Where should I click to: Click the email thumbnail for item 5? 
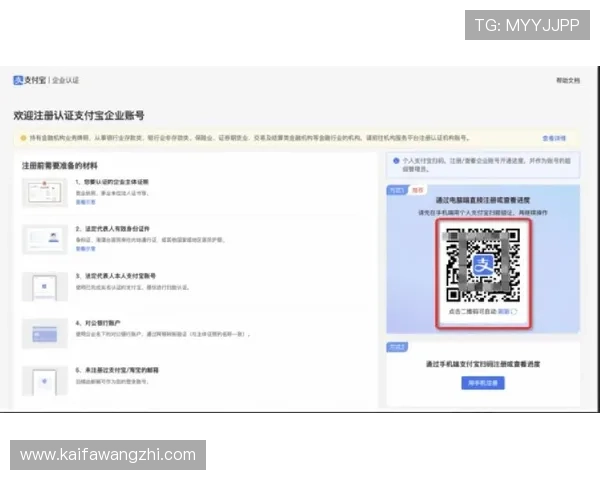pyautogui.click(x=45, y=381)
